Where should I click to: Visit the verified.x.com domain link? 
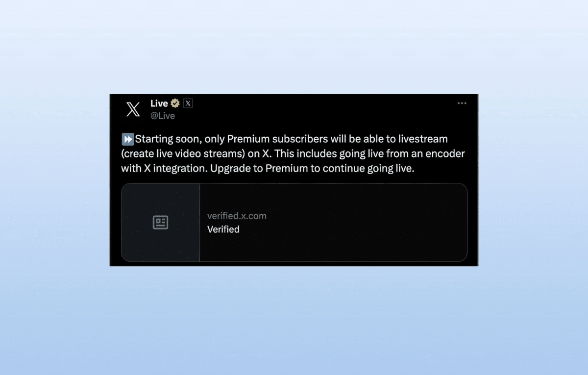click(x=237, y=216)
